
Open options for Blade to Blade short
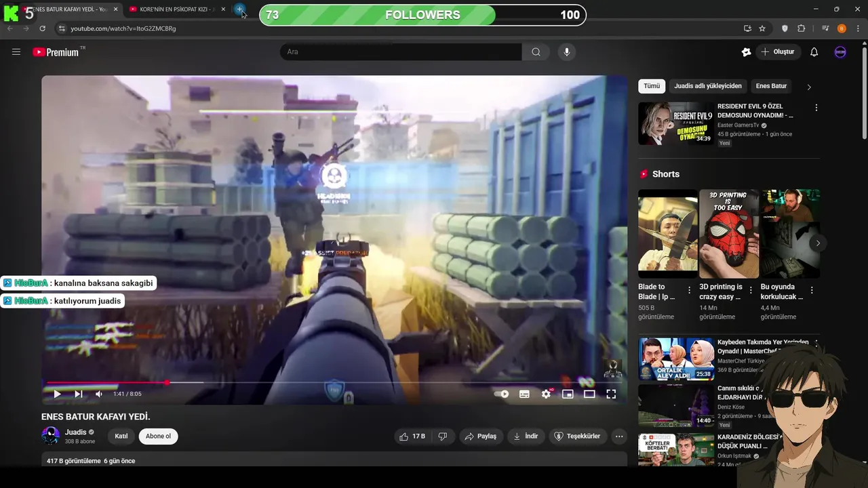tap(690, 290)
